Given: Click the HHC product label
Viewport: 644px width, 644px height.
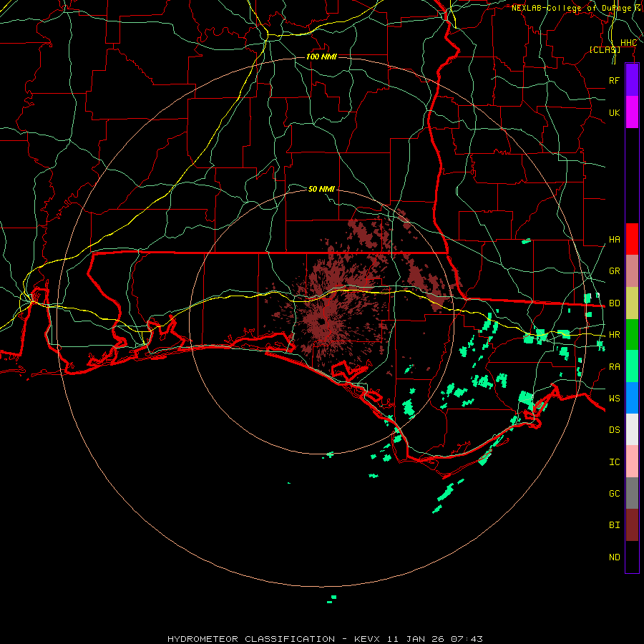Looking at the screenshot, I should pos(628,43).
